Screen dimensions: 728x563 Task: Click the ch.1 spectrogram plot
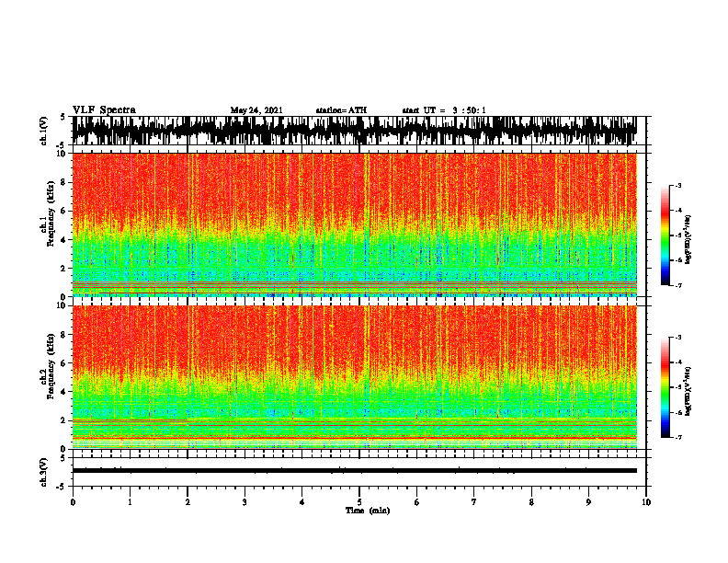point(355,224)
